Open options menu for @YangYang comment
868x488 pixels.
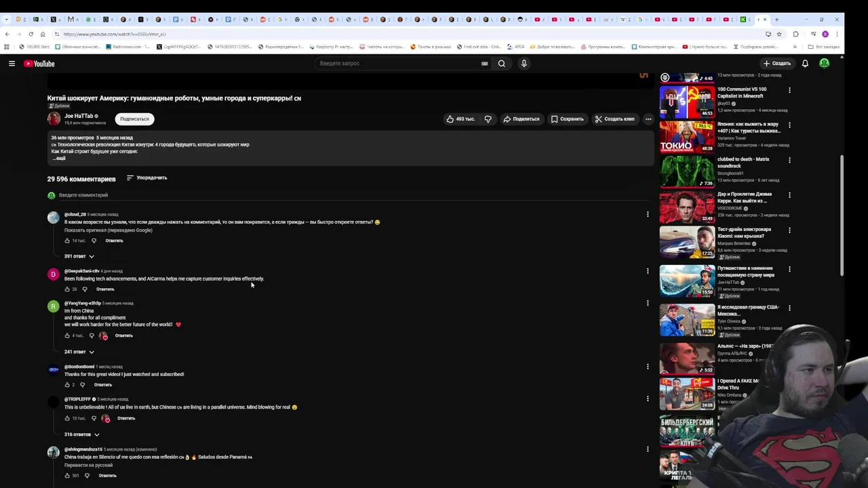[648, 303]
